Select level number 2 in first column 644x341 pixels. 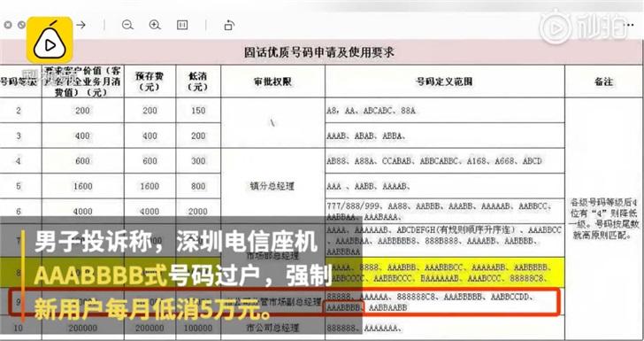19,110
